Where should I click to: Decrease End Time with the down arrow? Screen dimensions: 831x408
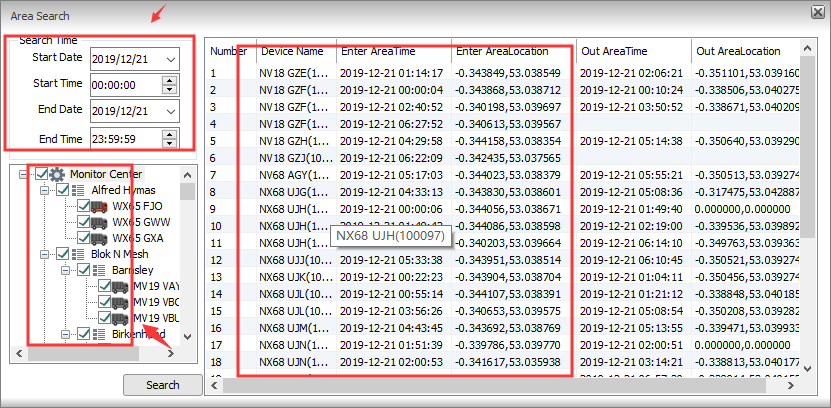point(169,144)
